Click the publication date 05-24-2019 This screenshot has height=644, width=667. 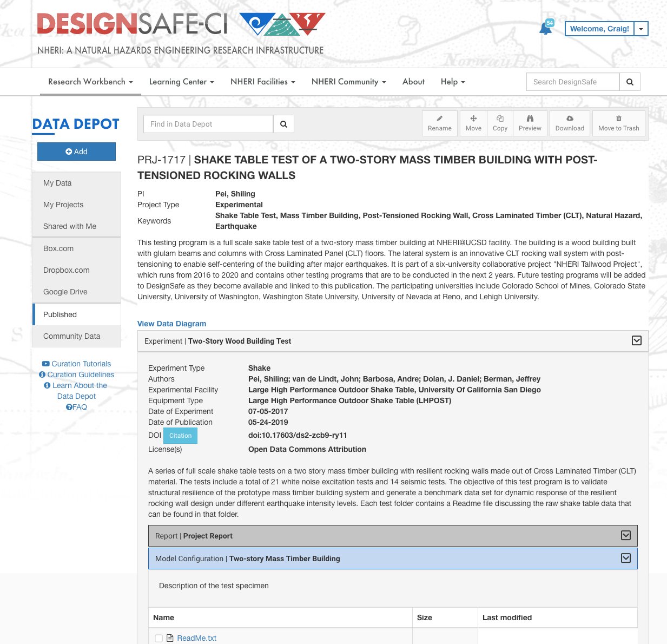tap(268, 422)
